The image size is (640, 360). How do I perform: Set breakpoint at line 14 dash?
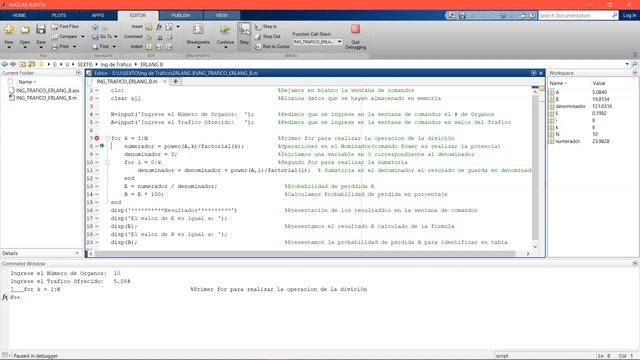coord(97,194)
